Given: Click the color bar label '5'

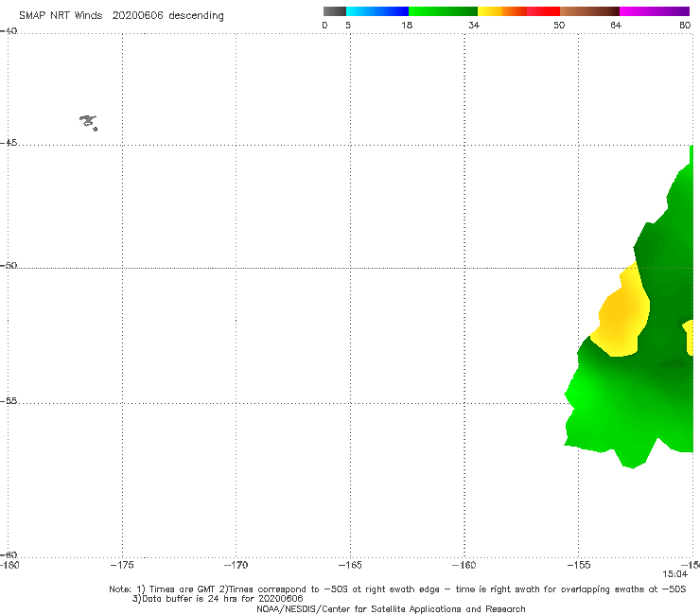Looking at the screenshot, I should click(x=348, y=26).
